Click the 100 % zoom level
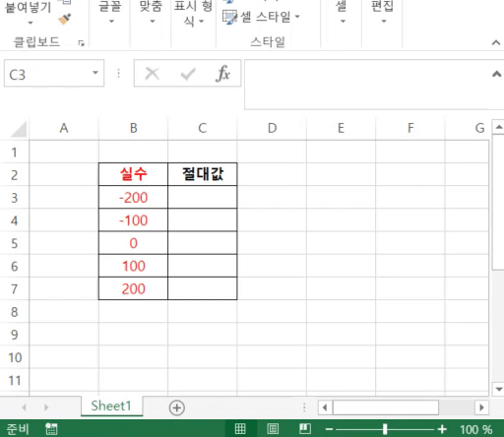This screenshot has width=504, height=437. (476, 429)
